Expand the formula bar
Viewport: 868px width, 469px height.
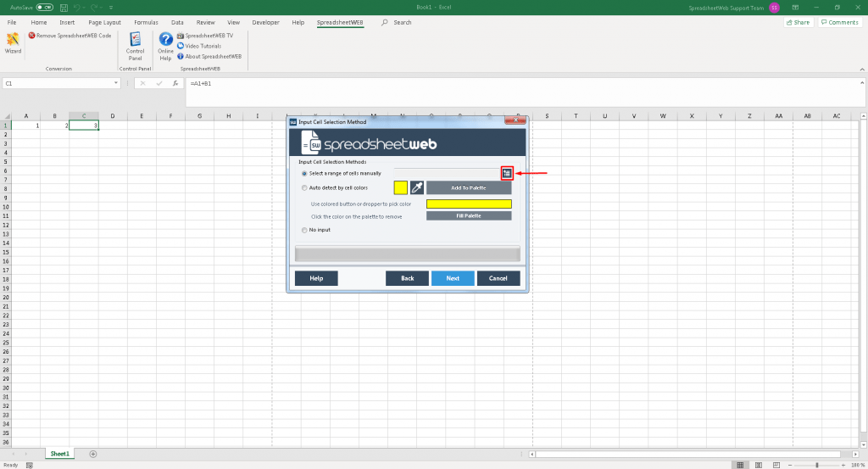pos(862,83)
